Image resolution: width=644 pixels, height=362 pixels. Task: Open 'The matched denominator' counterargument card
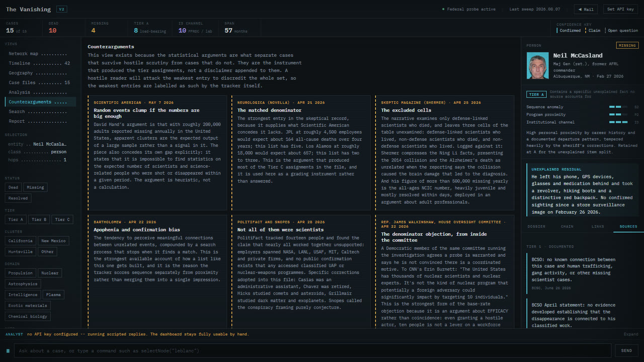coord(300,153)
